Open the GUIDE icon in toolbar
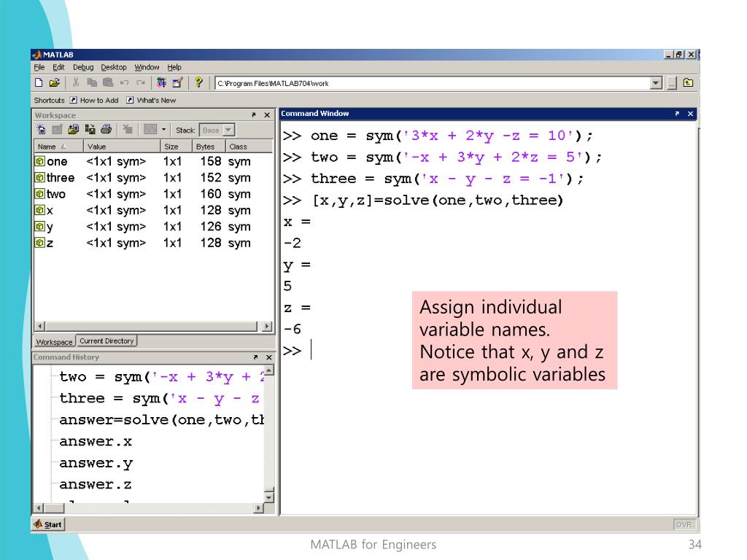This screenshot has width=747, height=560. 177,83
